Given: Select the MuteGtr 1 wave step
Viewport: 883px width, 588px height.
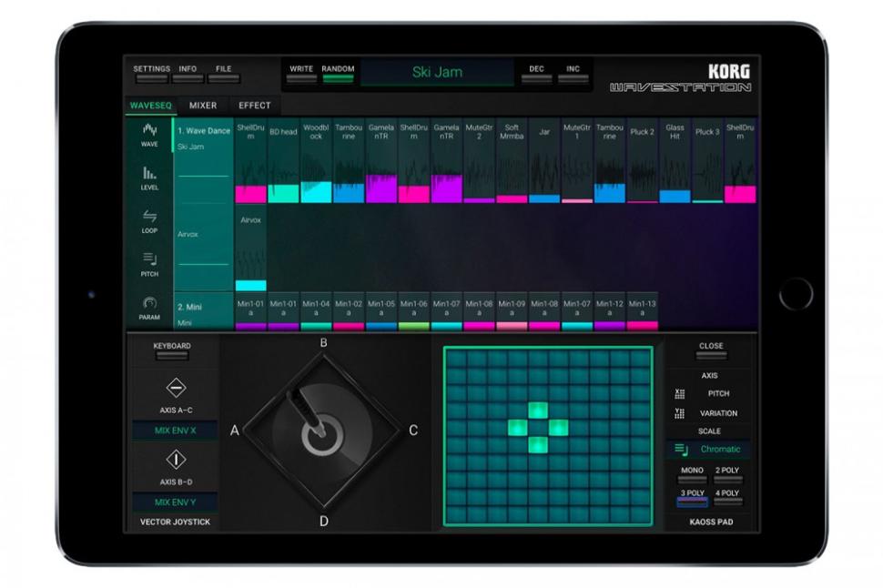Looking at the screenshot, I should click(577, 160).
